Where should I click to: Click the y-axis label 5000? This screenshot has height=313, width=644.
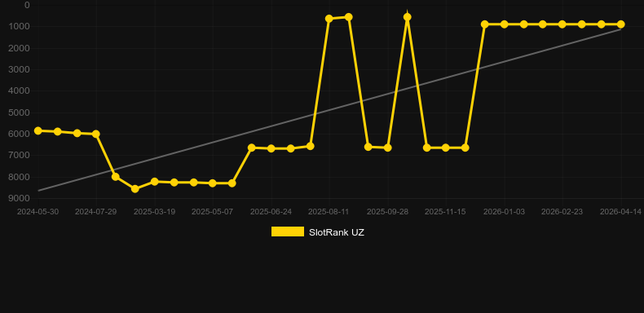19,112
